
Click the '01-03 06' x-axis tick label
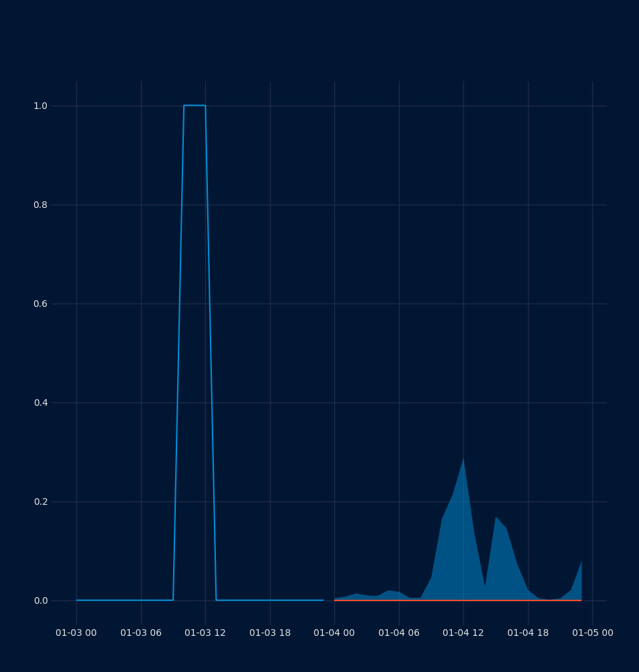[141, 633]
